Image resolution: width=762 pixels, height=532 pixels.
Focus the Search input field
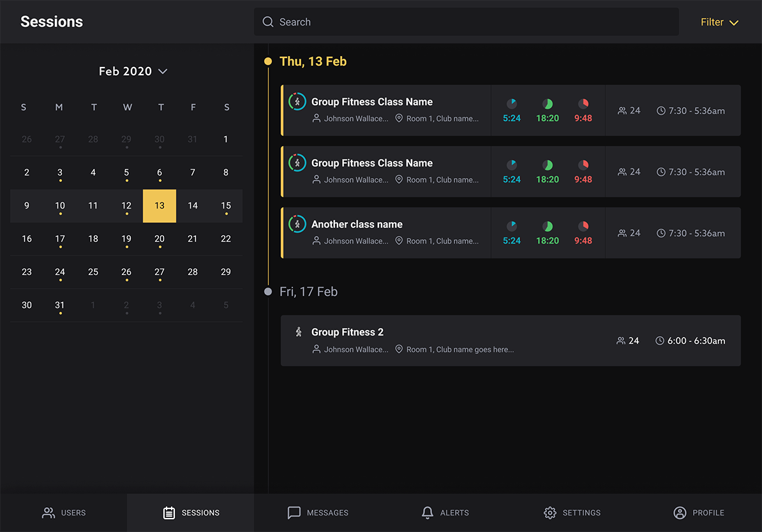point(472,22)
